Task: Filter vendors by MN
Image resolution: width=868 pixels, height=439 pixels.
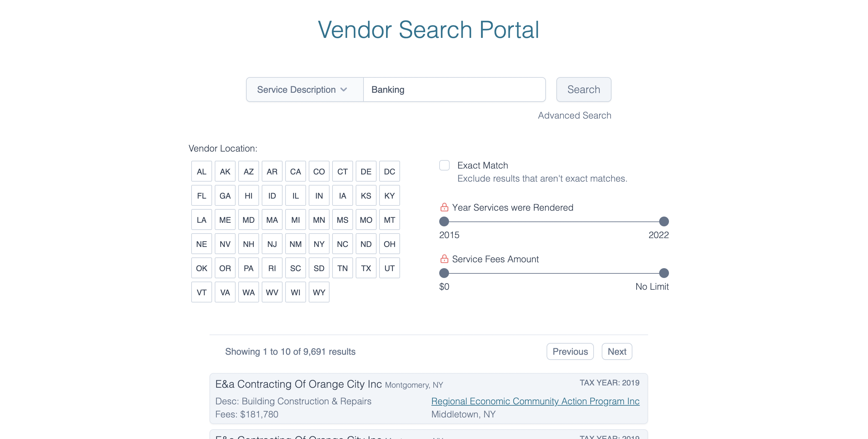Action: 319,220
